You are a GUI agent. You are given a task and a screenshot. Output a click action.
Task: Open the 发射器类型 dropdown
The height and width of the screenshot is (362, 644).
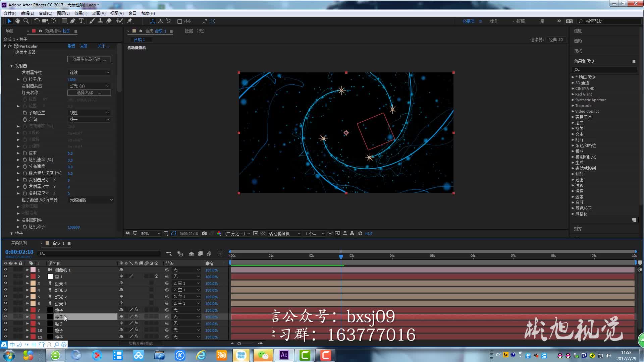pyautogui.click(x=89, y=86)
